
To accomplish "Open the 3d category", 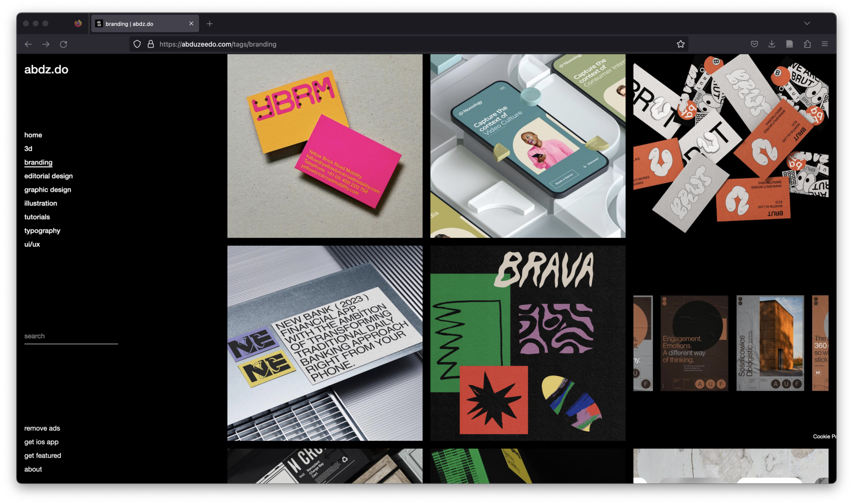I will (28, 149).
